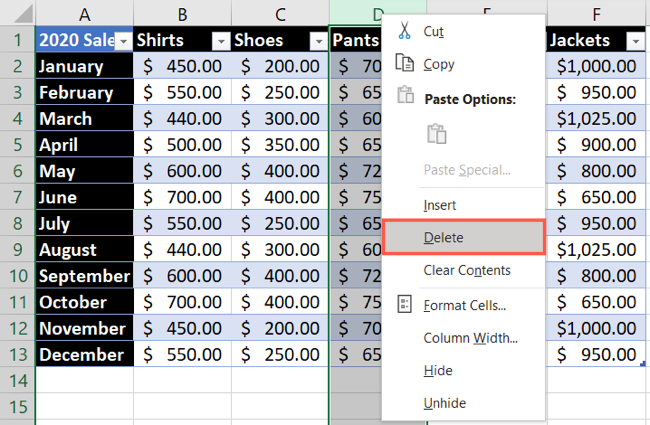Screen dimensions: 650x425
Task: Select the column A header
Action: (x=84, y=13)
